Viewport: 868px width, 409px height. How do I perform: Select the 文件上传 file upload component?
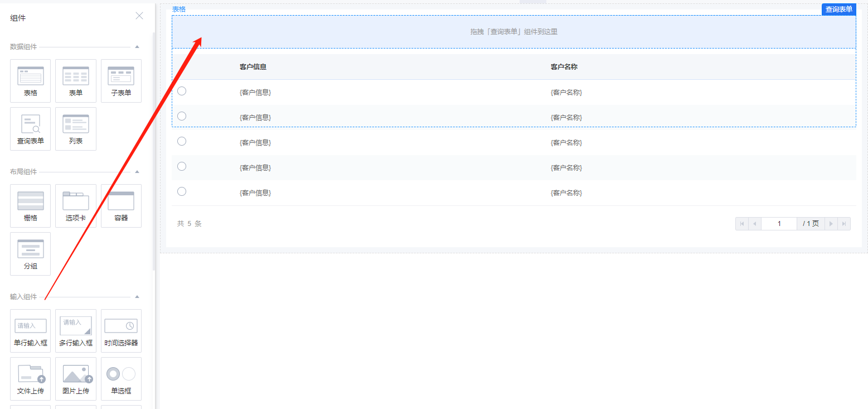coord(30,379)
